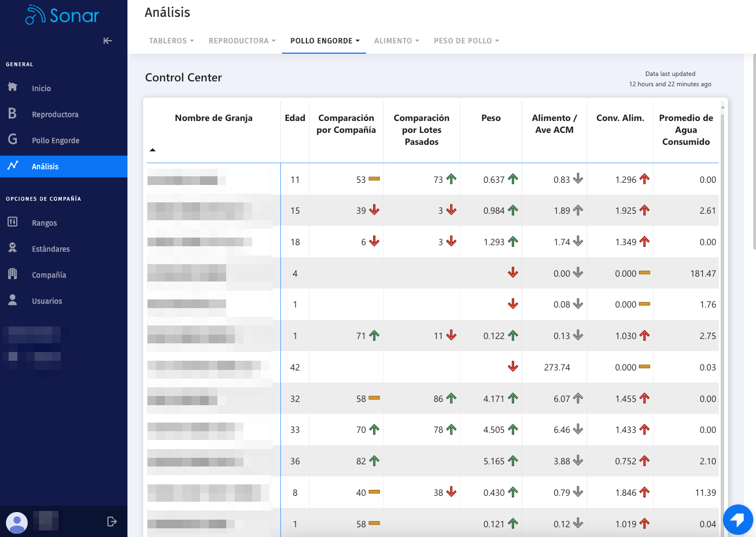Sort by Alimento / Ave ACM header

554,124
